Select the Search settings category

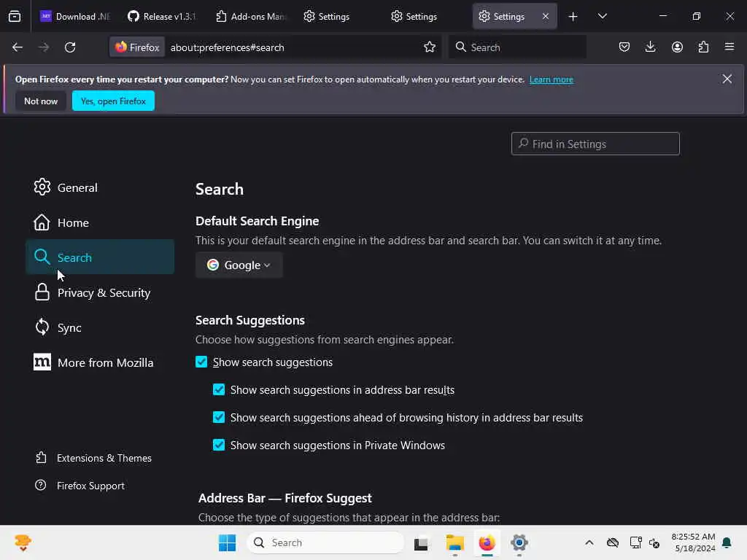[x=100, y=257]
